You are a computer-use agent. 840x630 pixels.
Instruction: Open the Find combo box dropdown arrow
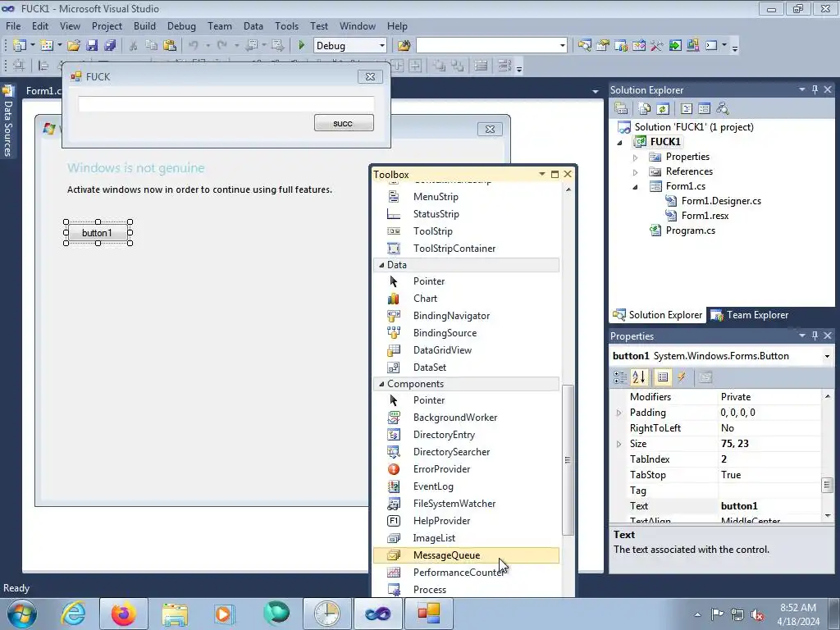[563, 46]
